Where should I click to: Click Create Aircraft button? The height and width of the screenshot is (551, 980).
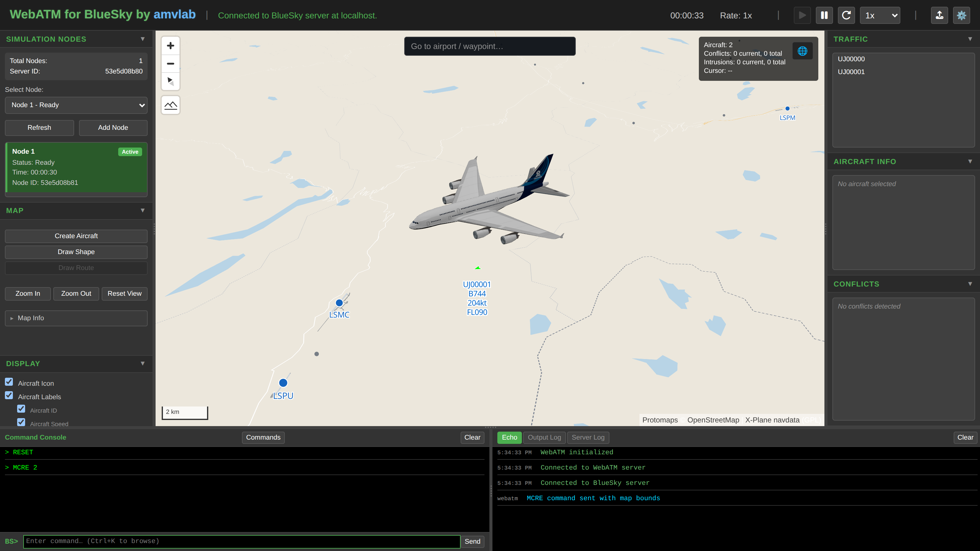pos(76,236)
